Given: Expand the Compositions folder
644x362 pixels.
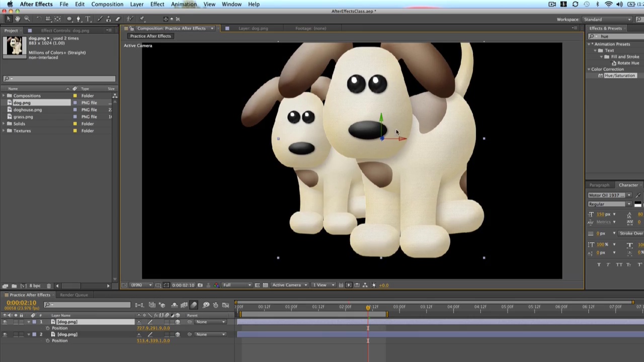Looking at the screenshot, I should tap(4, 96).
